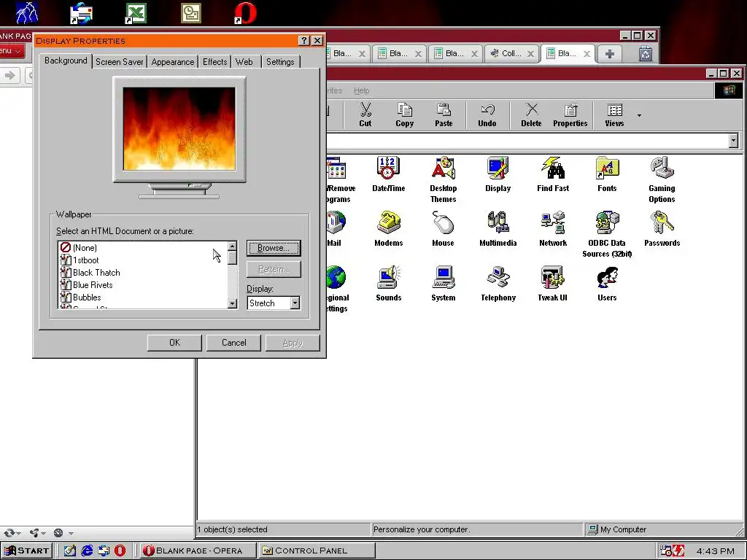Switch to the Settings tab
Viewport: 747px width, 560px height.
coord(280,62)
